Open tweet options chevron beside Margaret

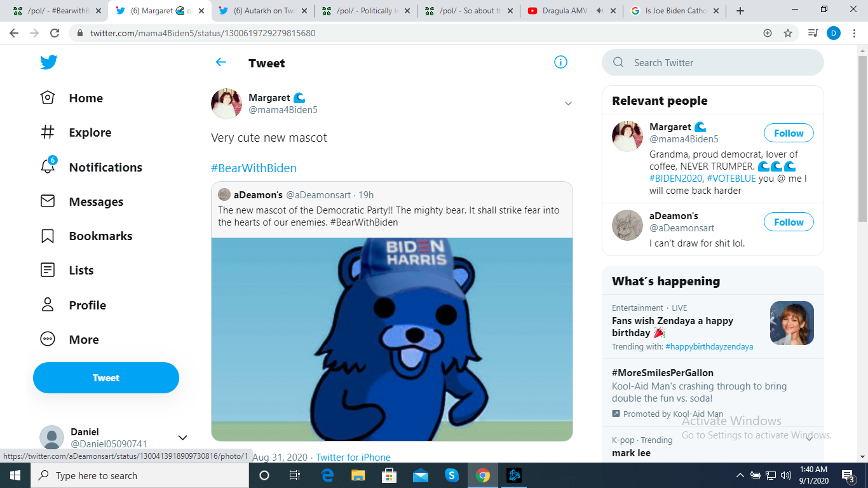(x=569, y=104)
